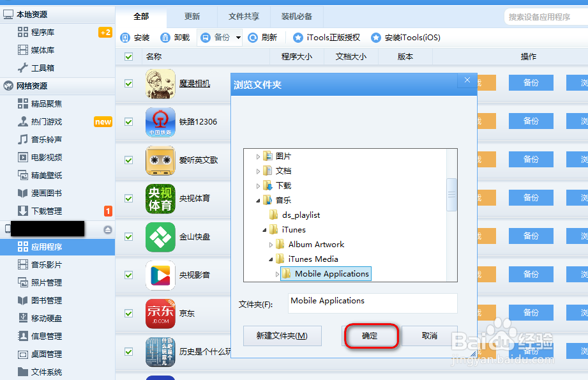Switch to the 装机必备 tab
588x380 pixels.
pos(297,17)
